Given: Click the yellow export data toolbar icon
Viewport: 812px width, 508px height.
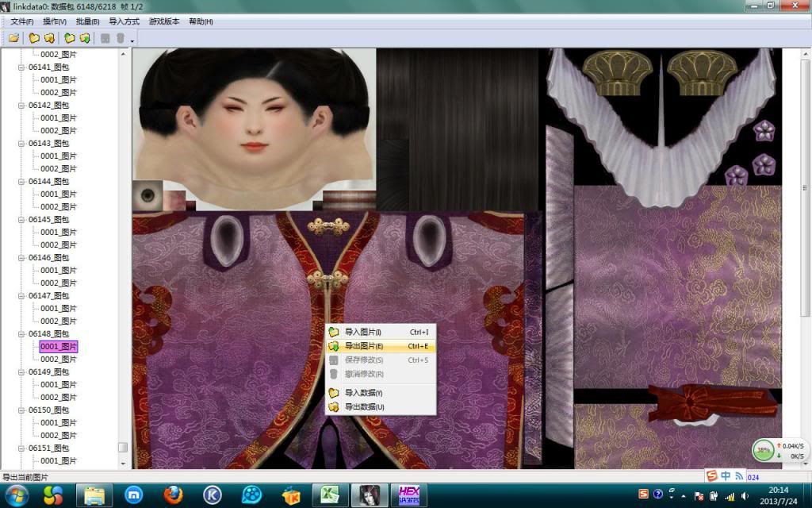Looking at the screenshot, I should click(x=49, y=37).
